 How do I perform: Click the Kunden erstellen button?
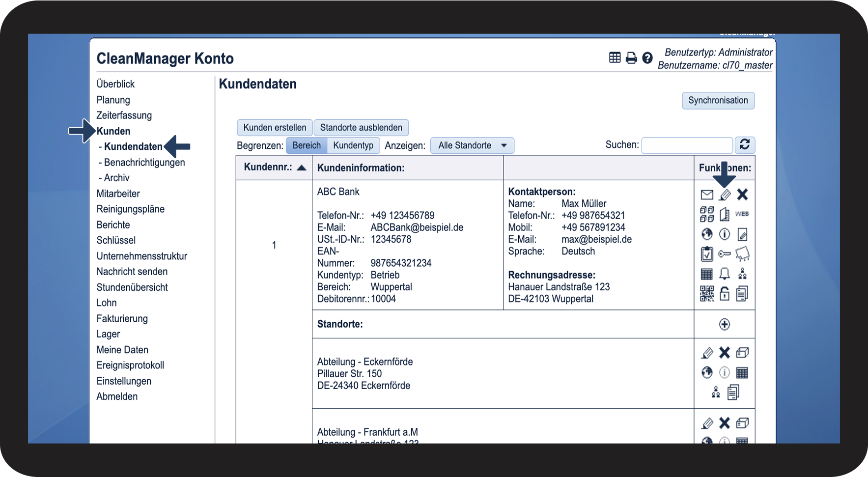tap(274, 128)
